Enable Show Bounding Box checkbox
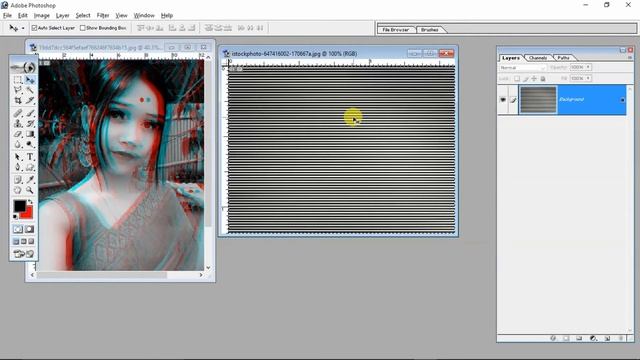The width and height of the screenshot is (640, 360). click(x=82, y=28)
